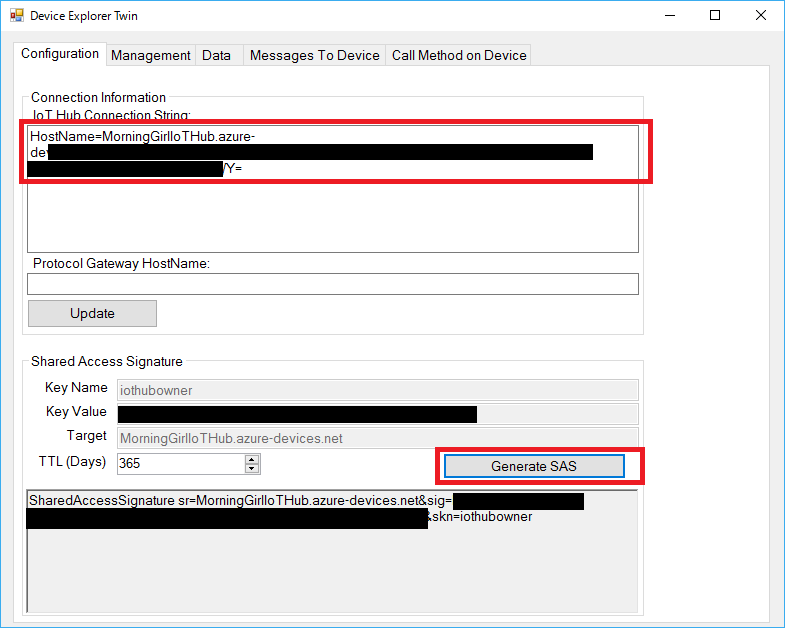Click the 'Shared Access Signature' group label

107,361
